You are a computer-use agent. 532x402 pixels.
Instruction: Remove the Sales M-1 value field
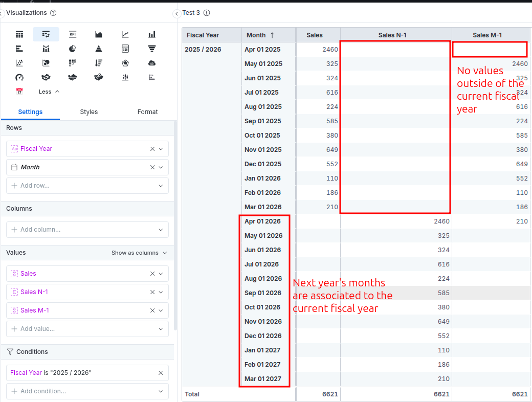(x=152, y=310)
